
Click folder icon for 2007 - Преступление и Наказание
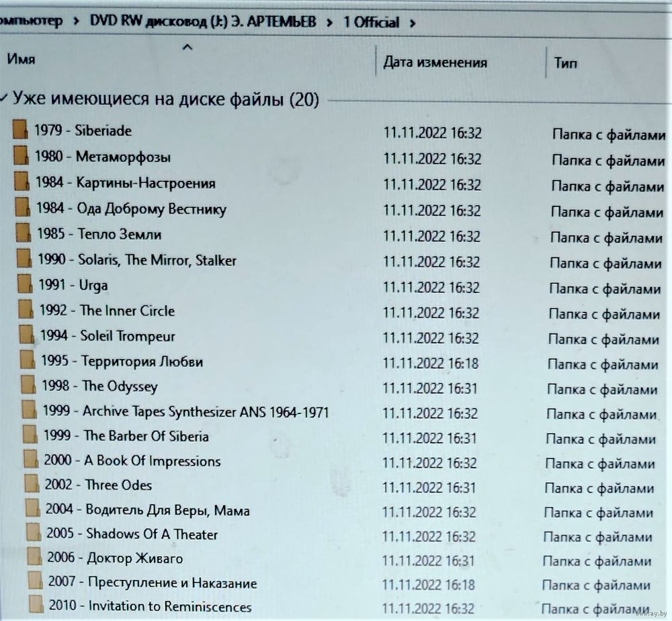36,581
